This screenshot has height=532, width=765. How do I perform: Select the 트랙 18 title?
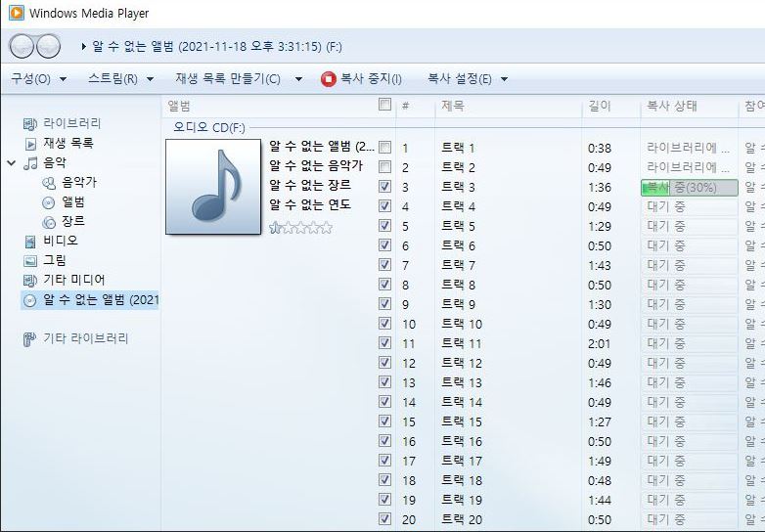pyautogui.click(x=462, y=480)
